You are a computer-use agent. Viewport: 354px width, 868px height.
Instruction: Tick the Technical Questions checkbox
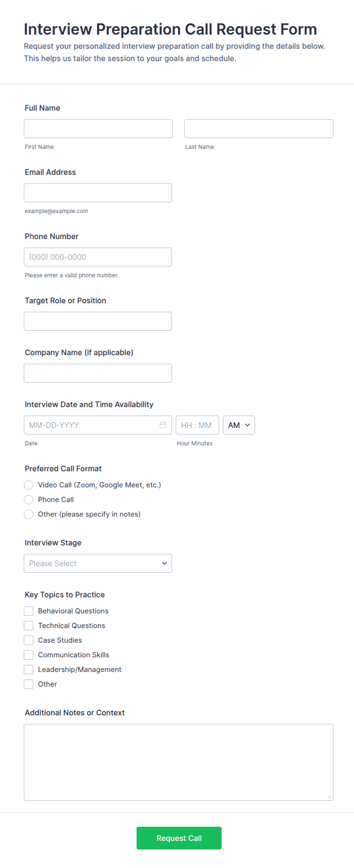click(x=29, y=625)
